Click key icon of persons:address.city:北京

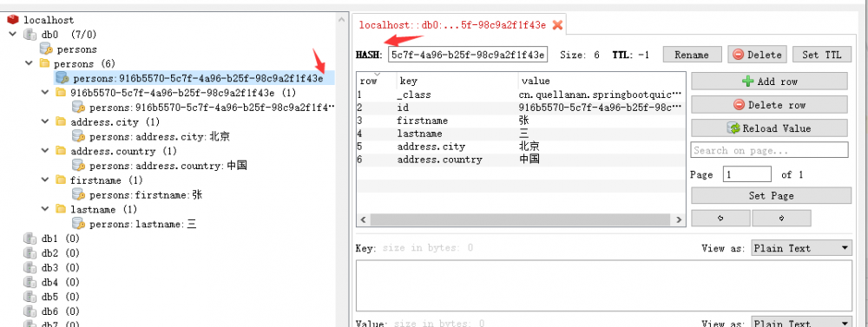(79, 136)
